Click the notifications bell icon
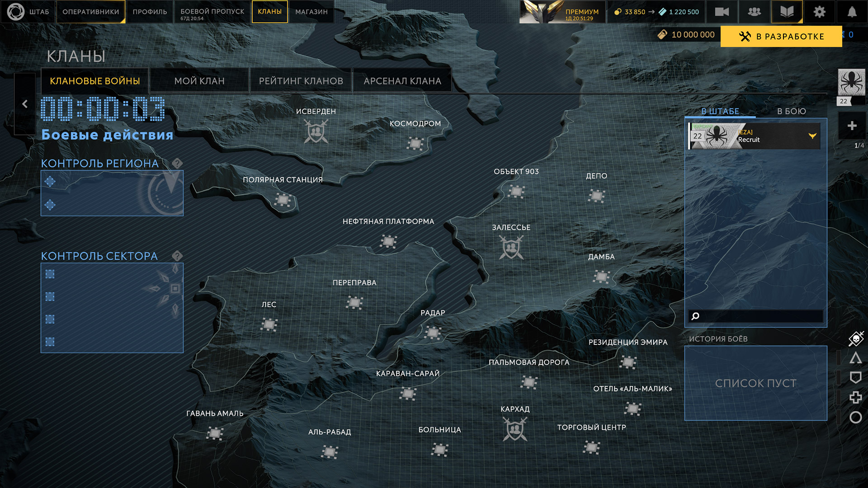This screenshot has width=868, height=488. pos(852,12)
